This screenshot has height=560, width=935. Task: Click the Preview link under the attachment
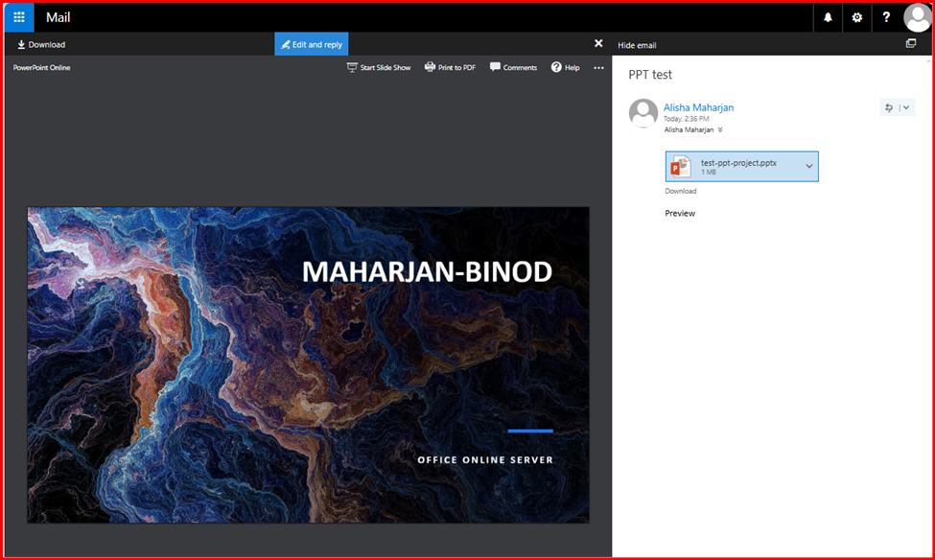(680, 213)
